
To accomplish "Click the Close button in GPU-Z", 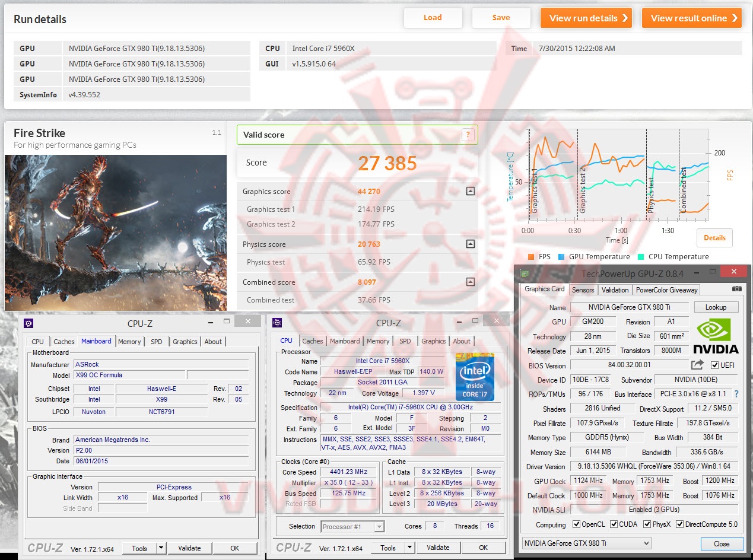I will 722,543.
